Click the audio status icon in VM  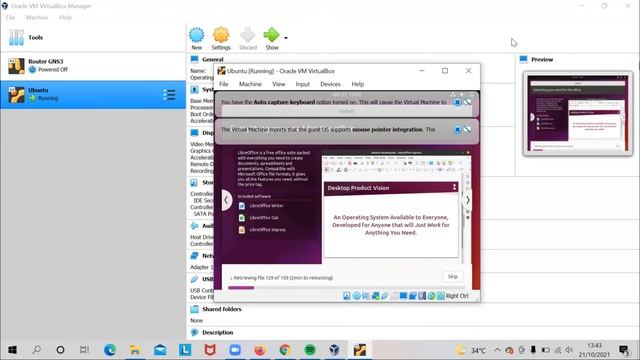coord(366,296)
